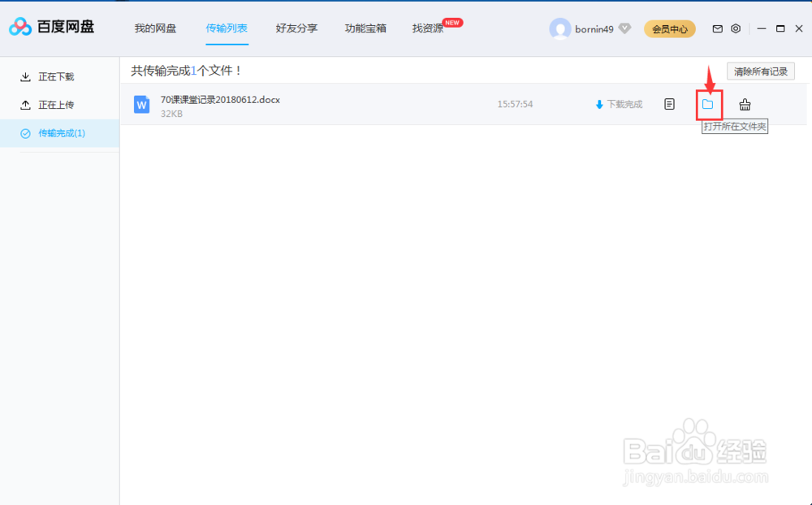Select the 正在上传 uploading sidebar icon
The width and height of the screenshot is (812, 505).
click(24, 105)
